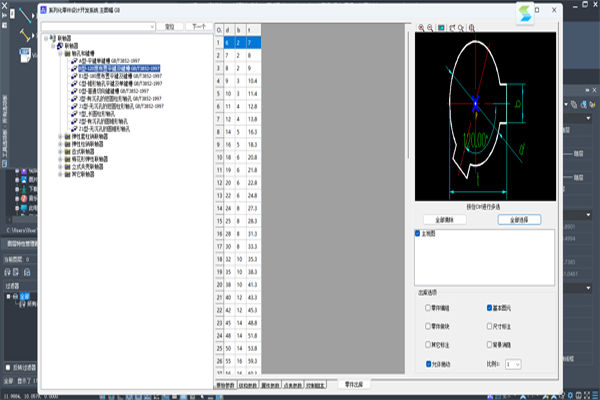Expand the 弹性套柱销联轴器 tree node

(62, 138)
